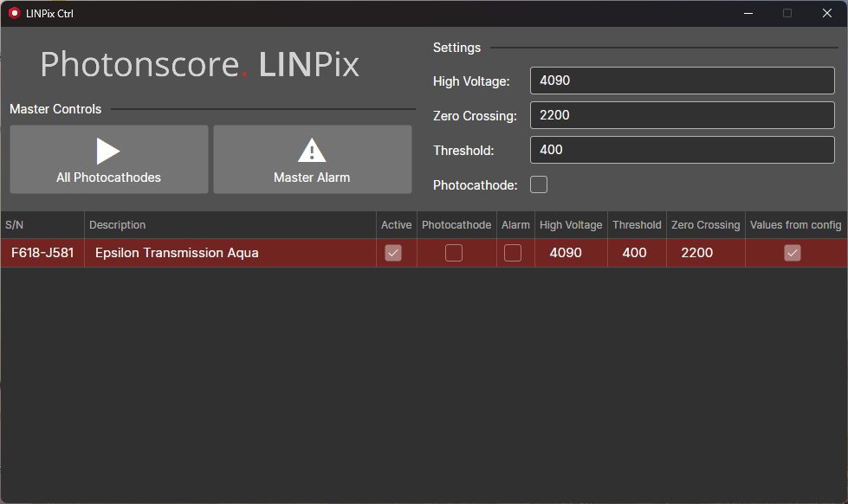Click the Threshold column header in the table
The height and width of the screenshot is (504, 848).
pyautogui.click(x=637, y=225)
